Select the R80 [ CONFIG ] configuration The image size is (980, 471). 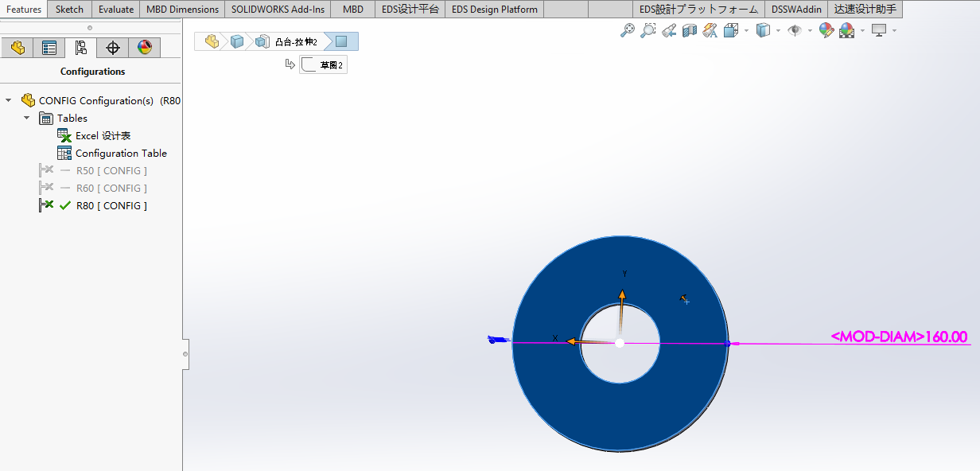pos(111,205)
